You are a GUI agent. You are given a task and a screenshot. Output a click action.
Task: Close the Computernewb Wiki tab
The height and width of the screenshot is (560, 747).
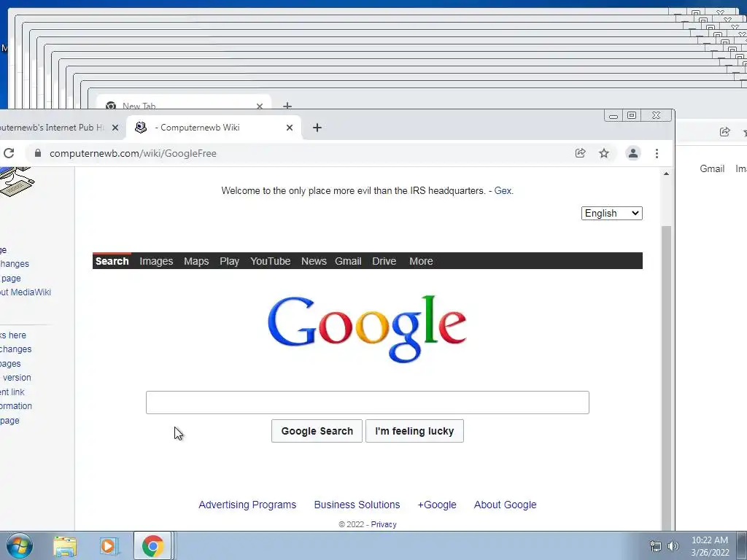(x=289, y=128)
